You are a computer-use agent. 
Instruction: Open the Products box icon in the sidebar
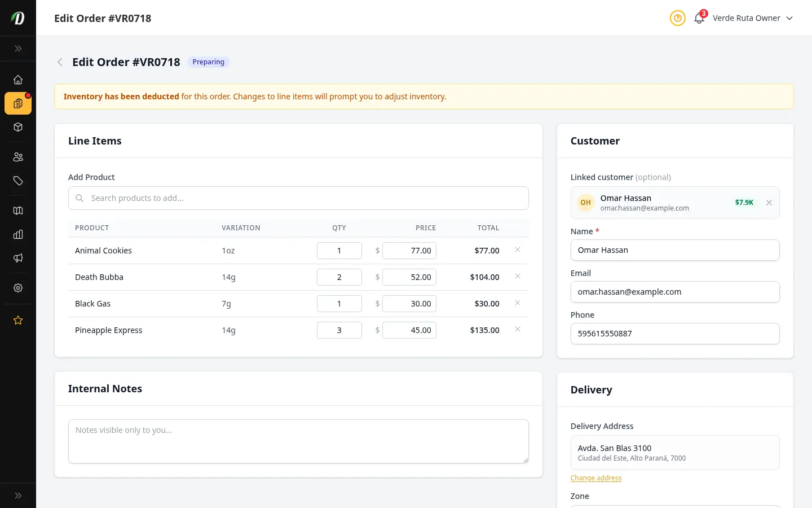(18, 127)
